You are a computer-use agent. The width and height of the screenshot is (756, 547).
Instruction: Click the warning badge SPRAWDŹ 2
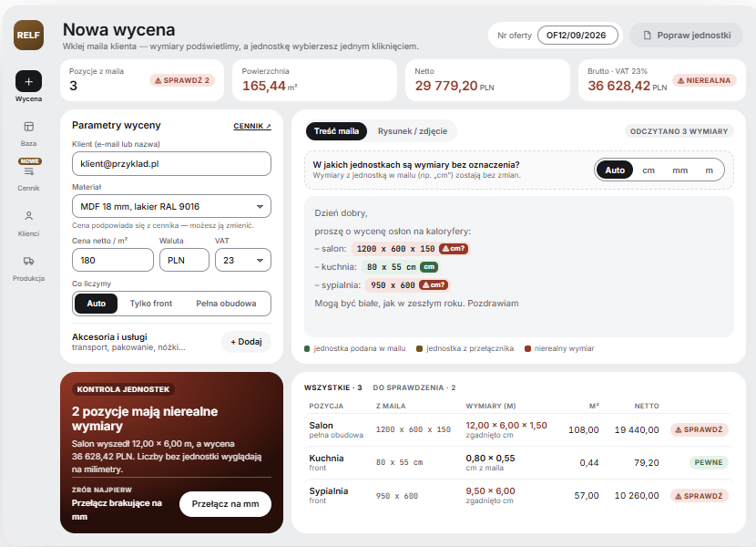pyautogui.click(x=182, y=80)
